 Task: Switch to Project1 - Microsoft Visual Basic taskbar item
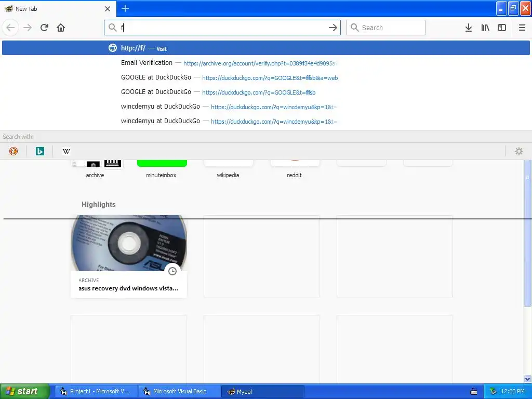pyautogui.click(x=97, y=391)
